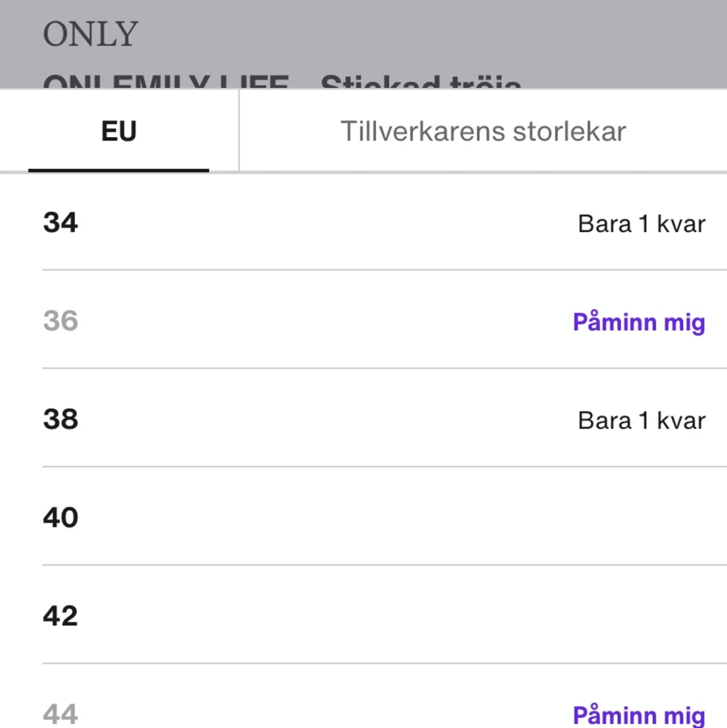This screenshot has height=728, width=727.
Task: Select size 44
Action: [60, 714]
